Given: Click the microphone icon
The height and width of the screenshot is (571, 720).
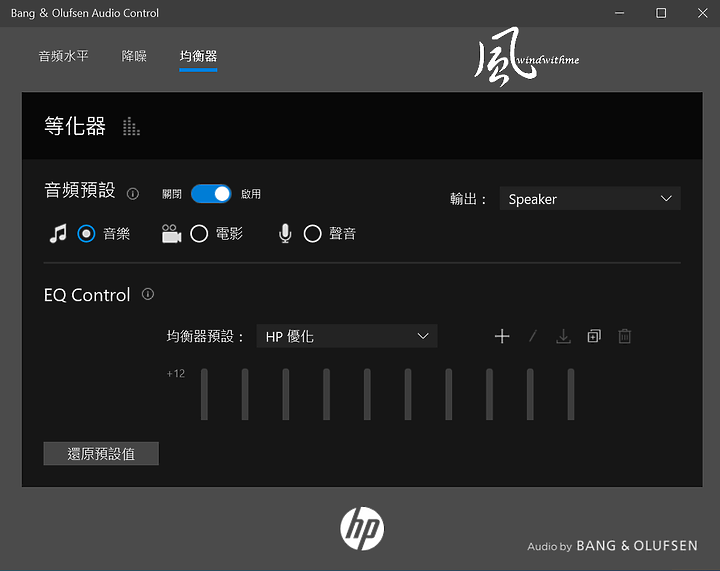Looking at the screenshot, I should coord(285,234).
